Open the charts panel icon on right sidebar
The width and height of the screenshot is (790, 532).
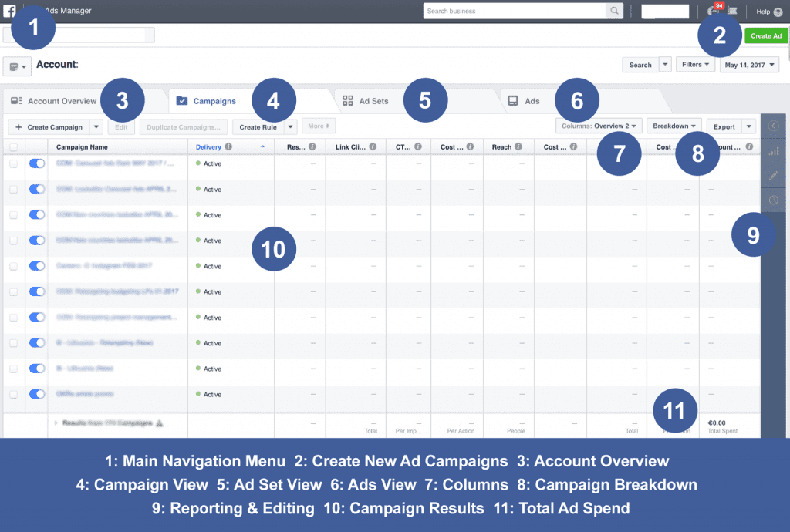pos(774,150)
